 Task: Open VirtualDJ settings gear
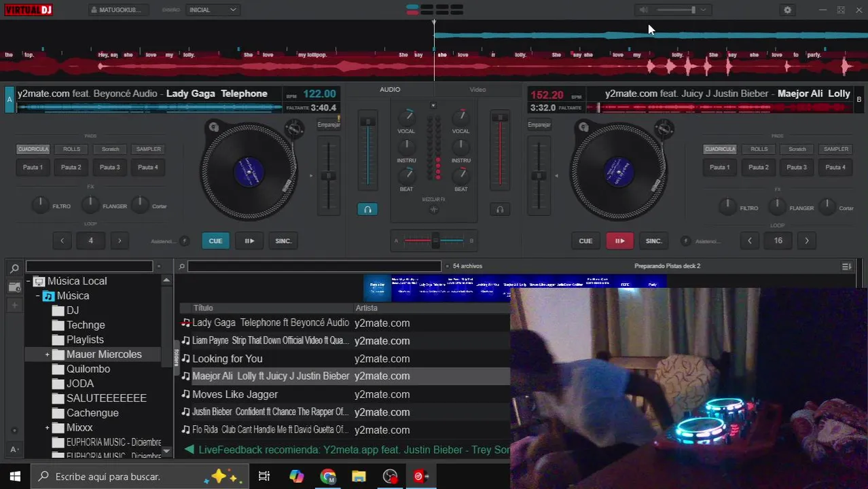(787, 10)
